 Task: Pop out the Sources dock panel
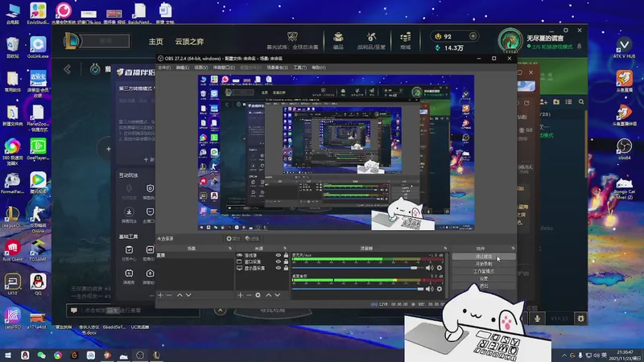click(x=285, y=249)
